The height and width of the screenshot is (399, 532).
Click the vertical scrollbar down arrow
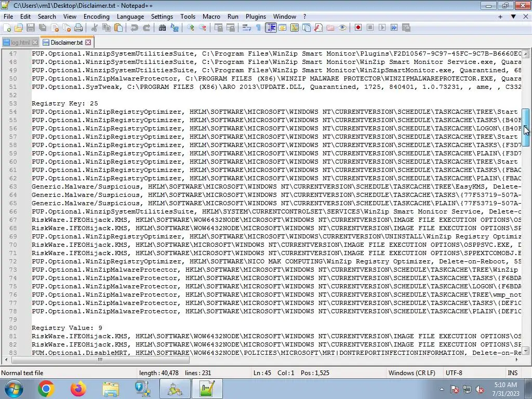tap(526, 351)
